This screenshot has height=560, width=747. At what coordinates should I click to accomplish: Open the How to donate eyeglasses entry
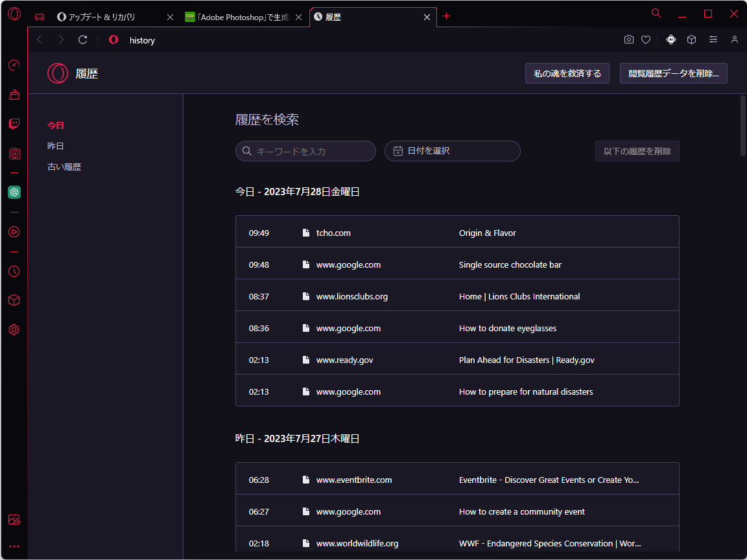[x=457, y=329]
